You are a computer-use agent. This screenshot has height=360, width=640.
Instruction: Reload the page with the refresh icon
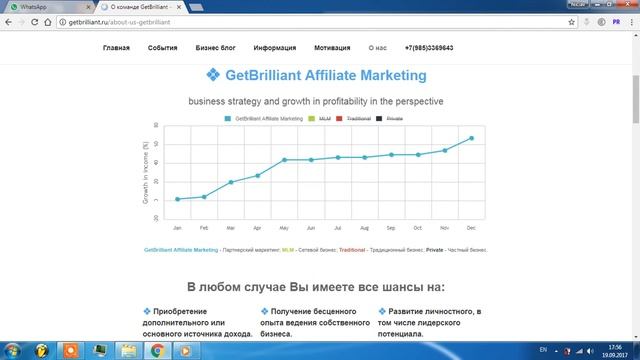tap(35, 22)
